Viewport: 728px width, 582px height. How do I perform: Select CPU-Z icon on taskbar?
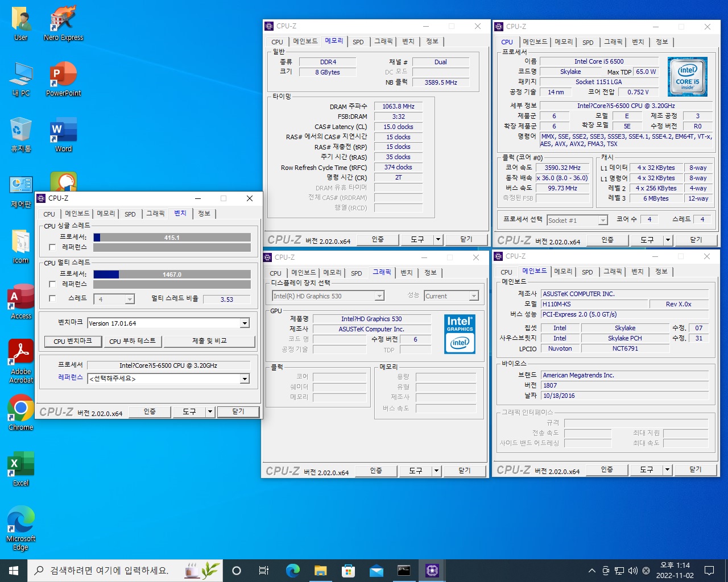point(432,571)
